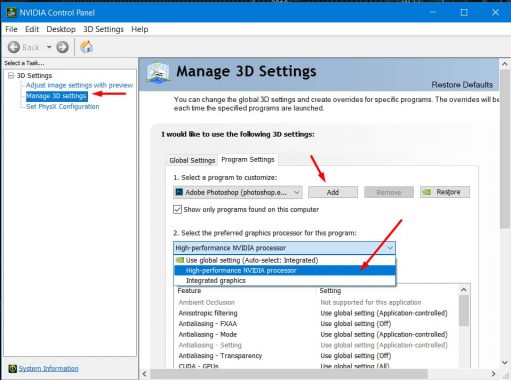Click the Back arrow icon
The width and height of the screenshot is (511, 380).
14,47
